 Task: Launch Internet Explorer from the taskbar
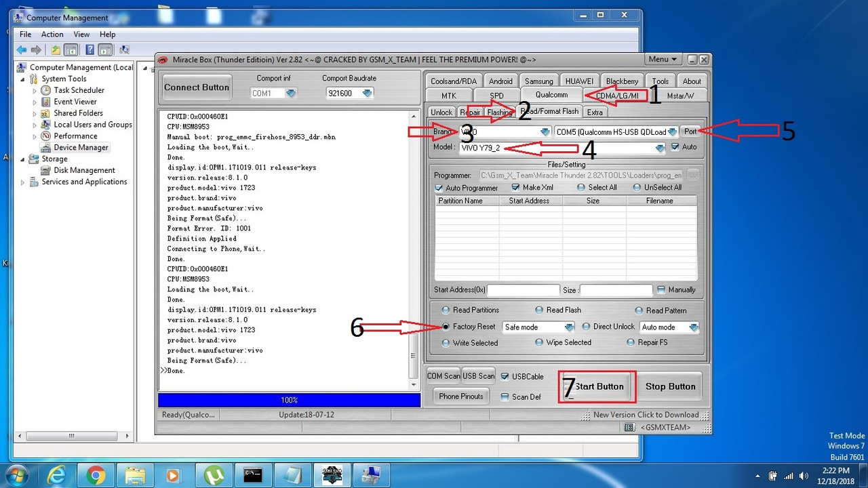[56, 476]
